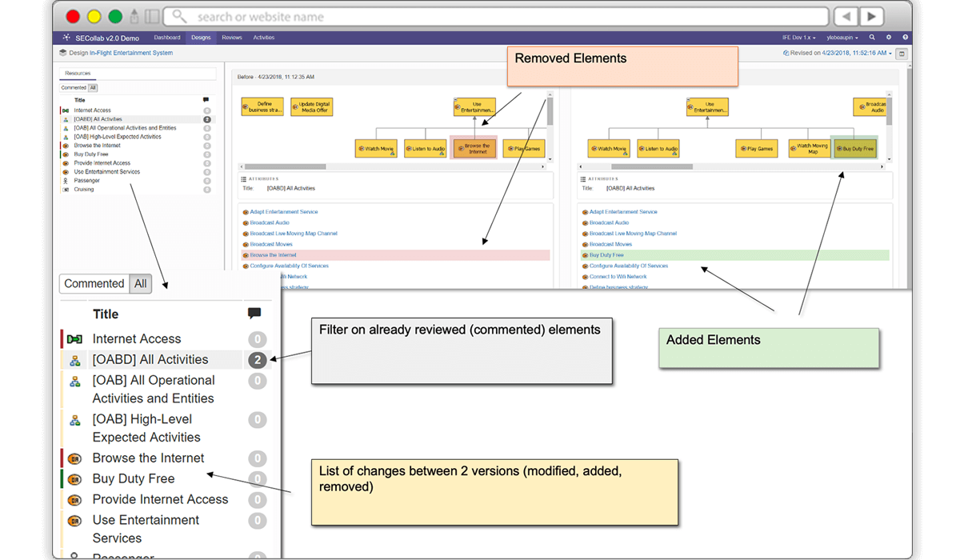Collapse the Use Entertainmen... node in the Before diagram
This screenshot has width=960, height=560.
point(456,101)
